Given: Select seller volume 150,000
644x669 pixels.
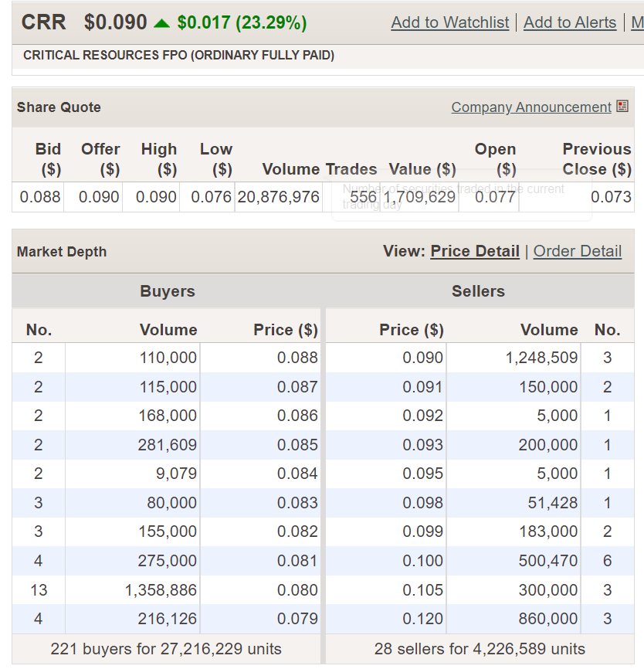Looking at the screenshot, I should pos(548,387).
